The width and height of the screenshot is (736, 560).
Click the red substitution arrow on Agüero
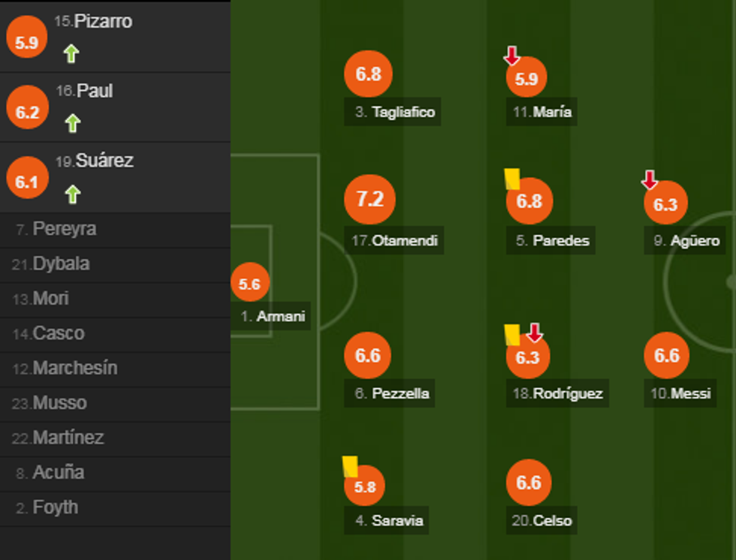pos(650,180)
